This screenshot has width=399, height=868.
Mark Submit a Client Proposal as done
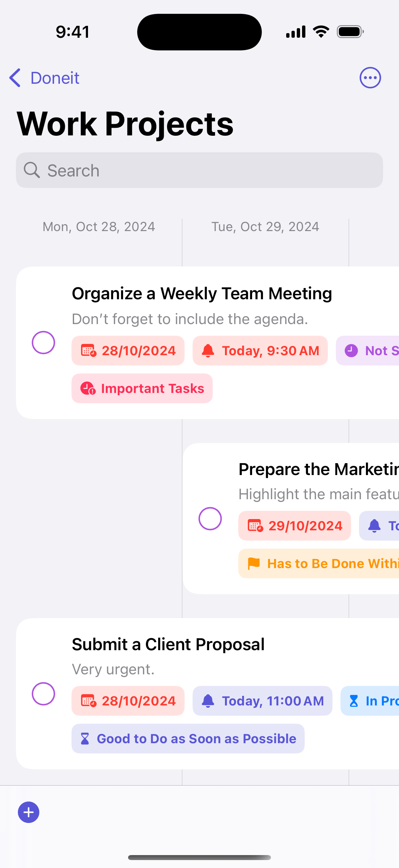point(43,694)
